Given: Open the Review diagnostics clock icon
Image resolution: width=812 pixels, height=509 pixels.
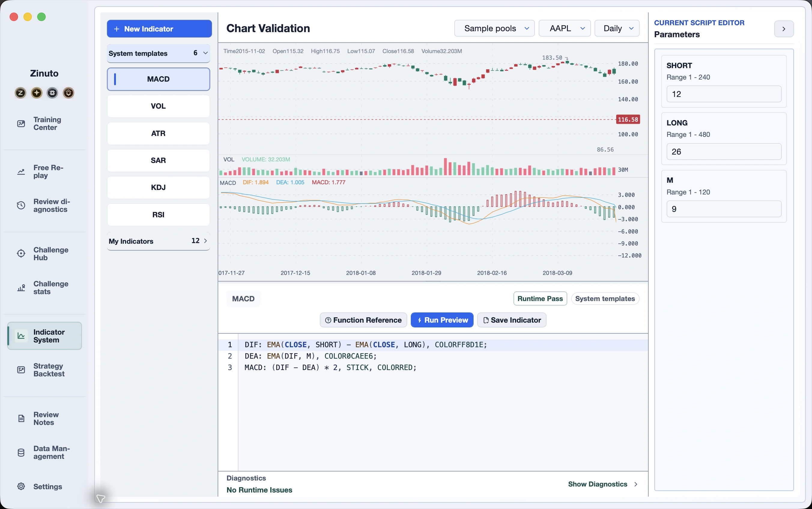Looking at the screenshot, I should click(21, 205).
